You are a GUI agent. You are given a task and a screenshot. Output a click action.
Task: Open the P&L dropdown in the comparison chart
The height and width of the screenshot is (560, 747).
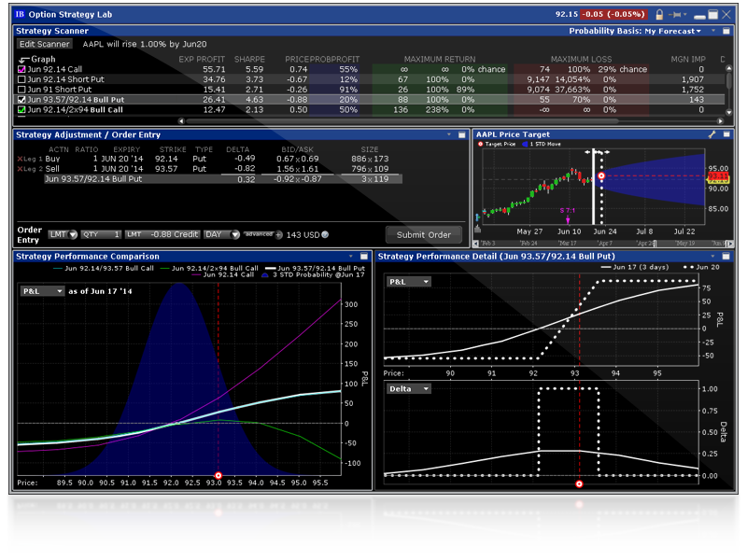42,291
